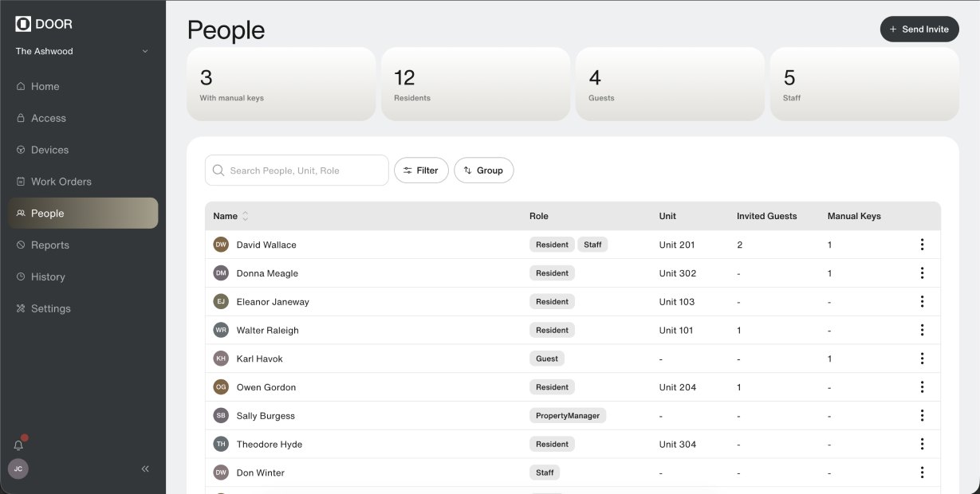Open the Devices section

83,150
